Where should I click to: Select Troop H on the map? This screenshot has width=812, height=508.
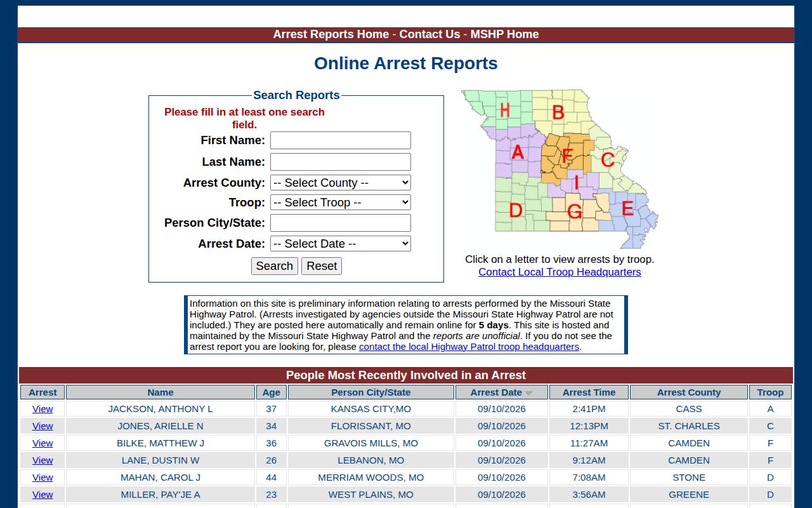(x=504, y=110)
